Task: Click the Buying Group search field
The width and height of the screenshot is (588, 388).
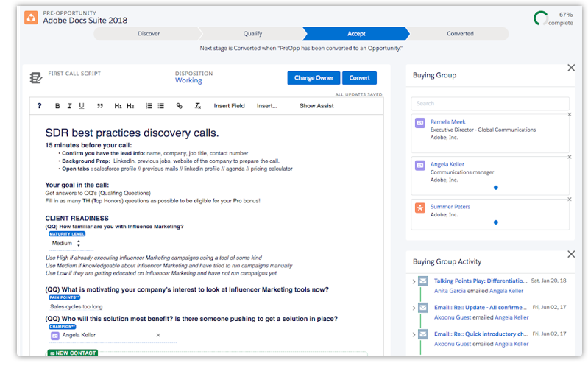Action: pos(489,103)
